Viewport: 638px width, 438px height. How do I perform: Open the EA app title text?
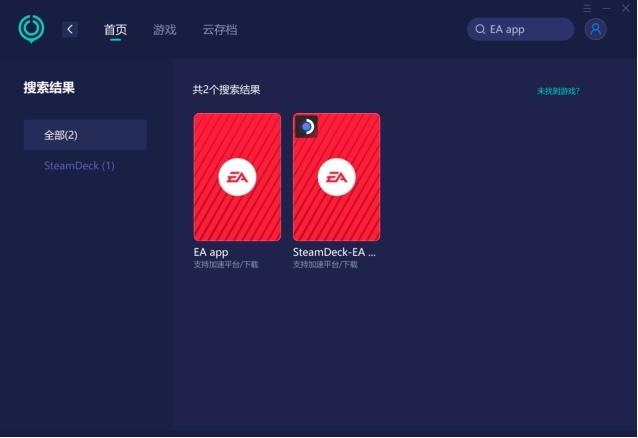point(211,252)
